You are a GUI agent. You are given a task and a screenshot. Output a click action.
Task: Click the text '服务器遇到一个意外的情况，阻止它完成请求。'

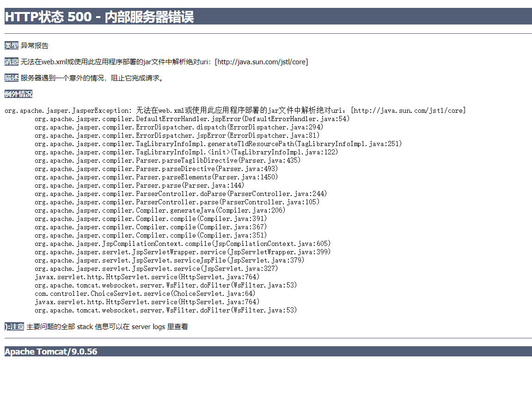pos(92,78)
